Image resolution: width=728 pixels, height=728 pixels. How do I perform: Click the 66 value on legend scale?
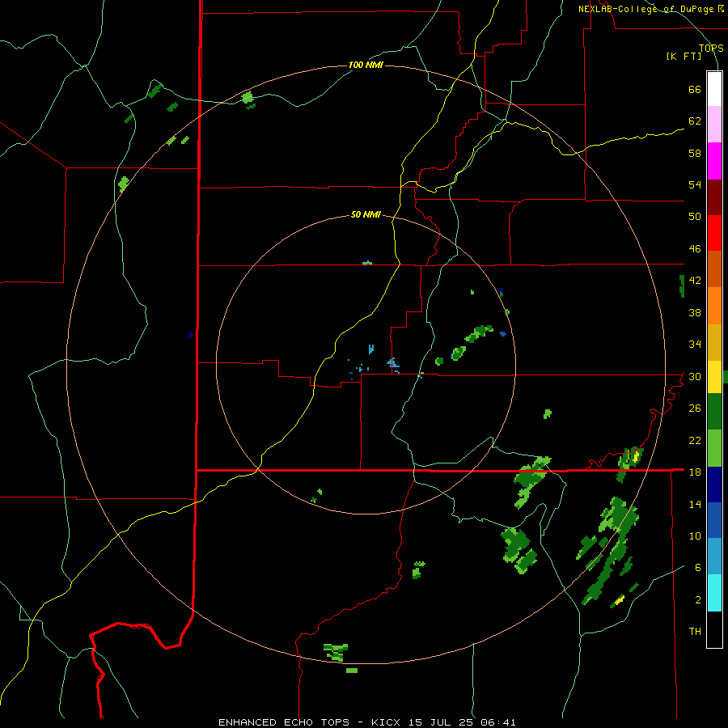pyautogui.click(x=695, y=90)
